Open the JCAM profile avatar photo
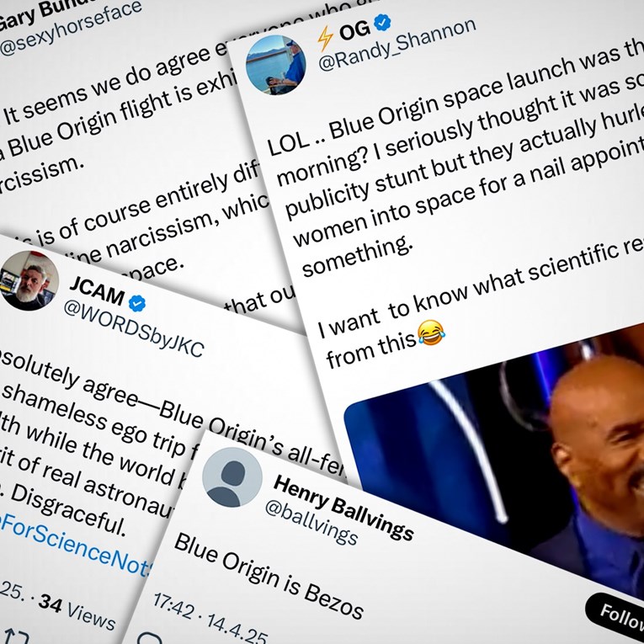The width and height of the screenshot is (644, 644). click(x=28, y=280)
